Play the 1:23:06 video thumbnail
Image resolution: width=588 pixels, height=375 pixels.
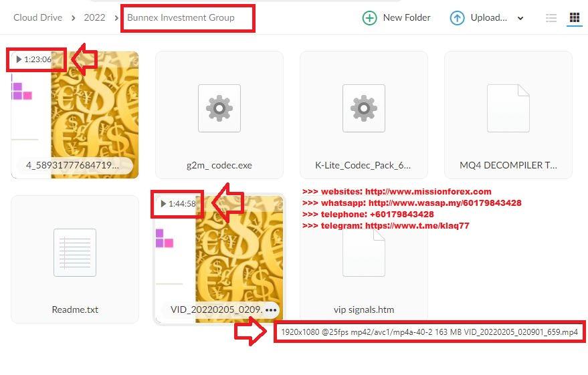75,114
